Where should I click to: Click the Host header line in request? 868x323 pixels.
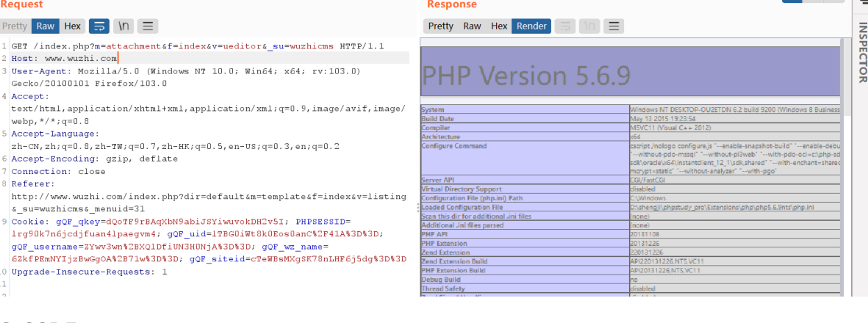[65, 58]
